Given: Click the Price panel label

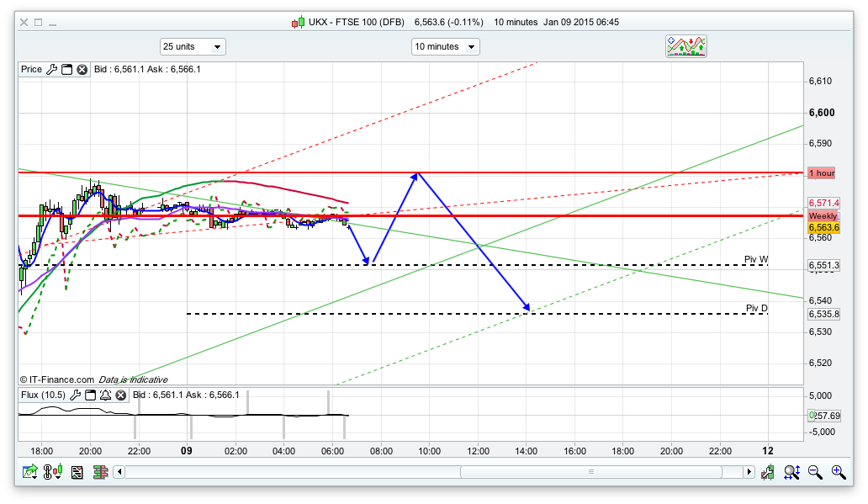Looking at the screenshot, I should [31, 70].
